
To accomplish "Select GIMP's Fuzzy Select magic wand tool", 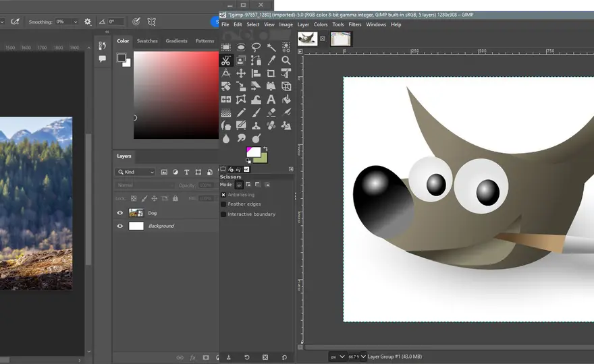I will coord(271,47).
